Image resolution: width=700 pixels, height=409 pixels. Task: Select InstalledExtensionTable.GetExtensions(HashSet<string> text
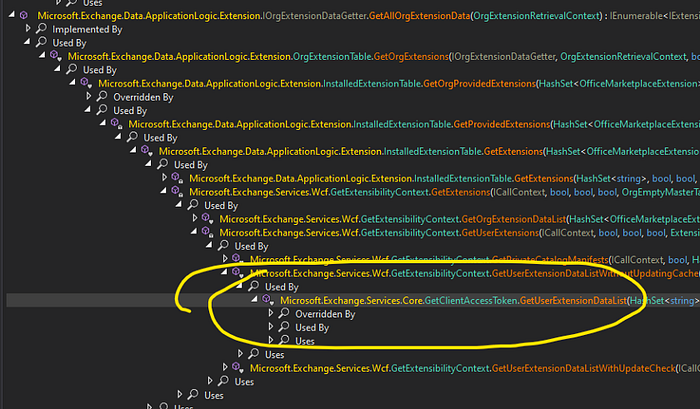(529, 179)
